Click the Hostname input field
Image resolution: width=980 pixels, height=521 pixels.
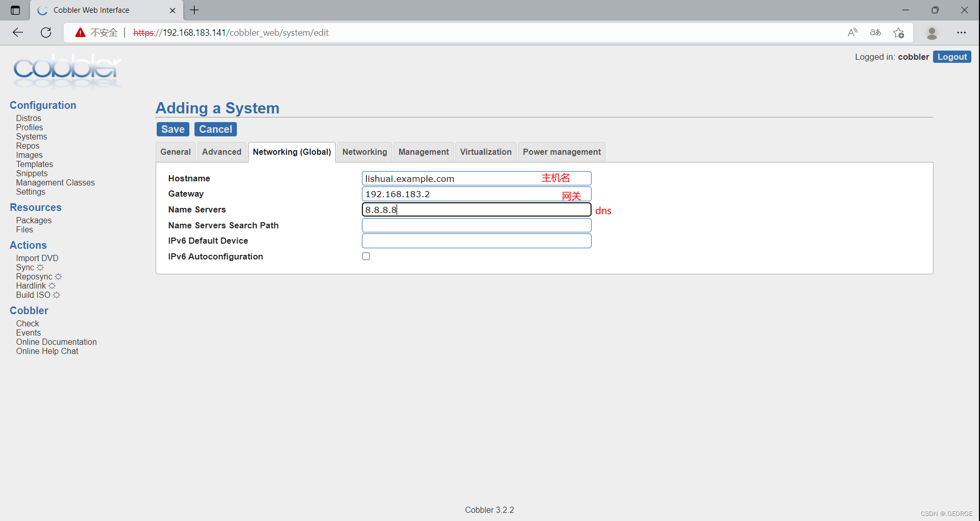click(477, 178)
